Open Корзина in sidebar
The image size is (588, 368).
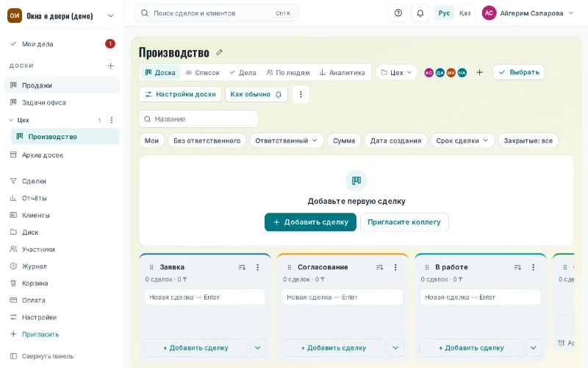click(62, 283)
